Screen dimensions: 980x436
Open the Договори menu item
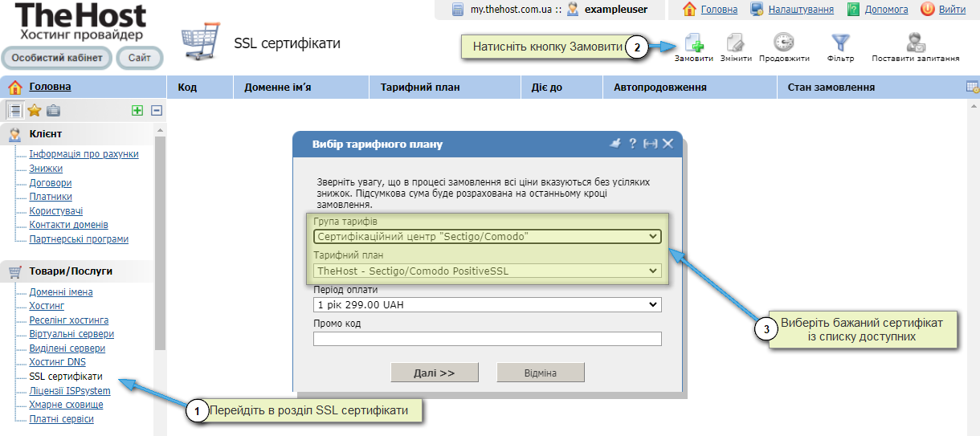[50, 183]
